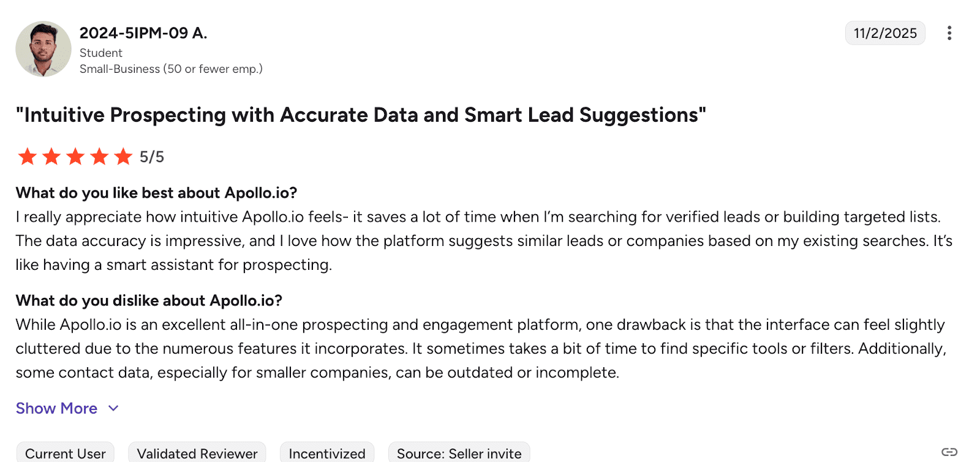Select the Source: Seller invite tag
The width and height of the screenshot is (980, 462).
tap(459, 453)
